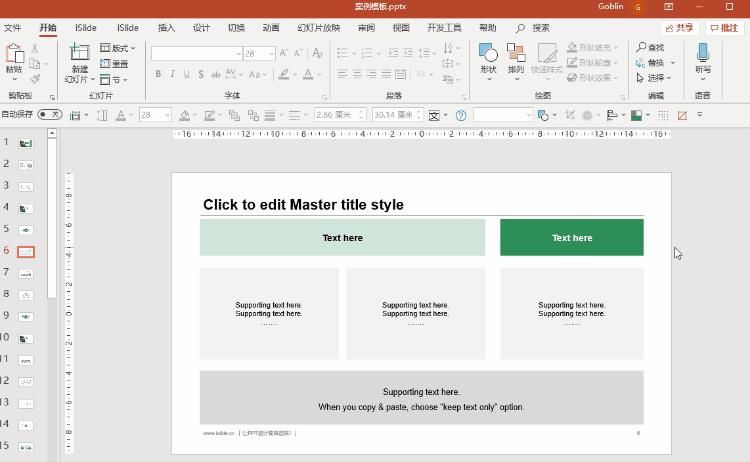Viewport: 750px width, 462px height.
Task: Switch to the Animations (动画) tab
Action: [x=270, y=28]
